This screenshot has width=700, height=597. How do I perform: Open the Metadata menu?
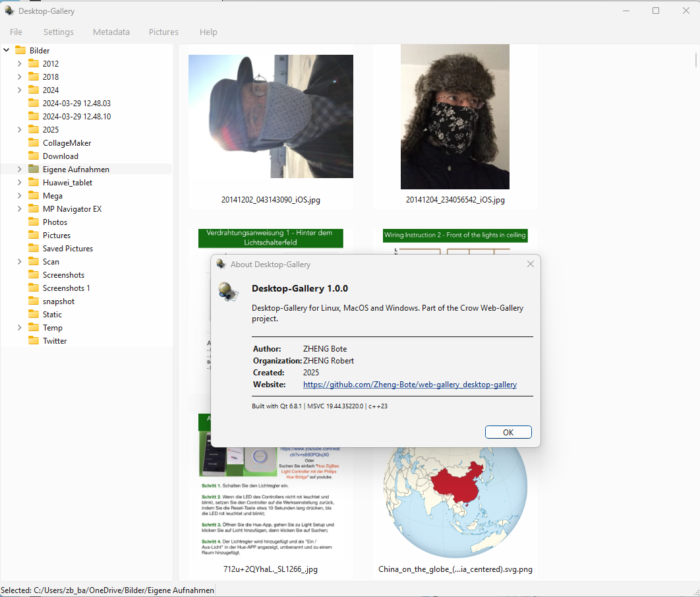(x=111, y=32)
